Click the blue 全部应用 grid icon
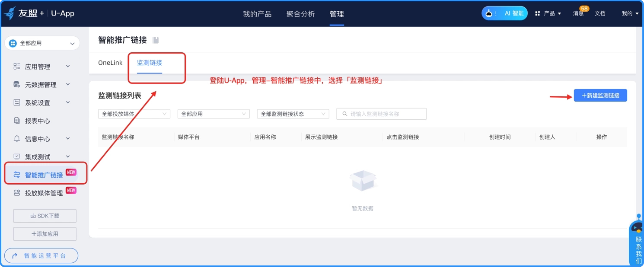Screen dimensions: 644x268 13,43
